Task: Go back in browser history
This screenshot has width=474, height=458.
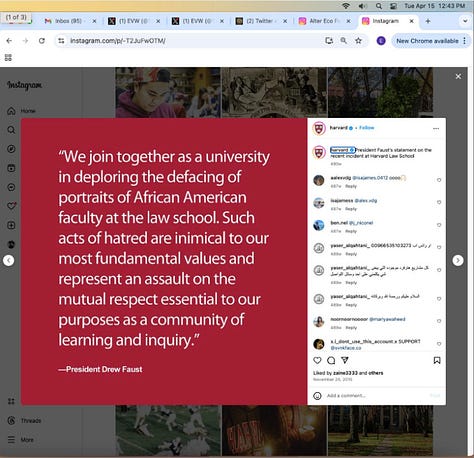Action: (x=9, y=41)
